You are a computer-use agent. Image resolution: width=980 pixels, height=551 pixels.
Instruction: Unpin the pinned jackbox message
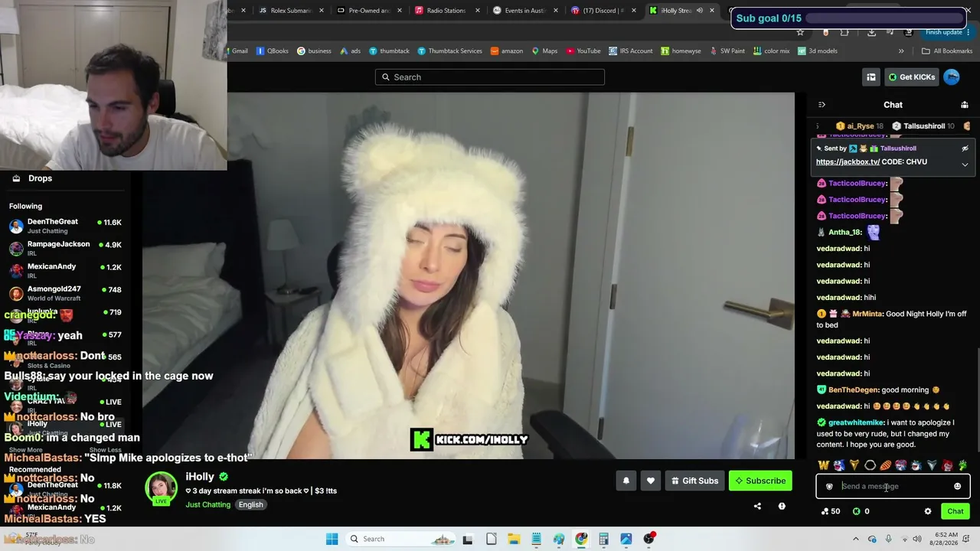click(x=965, y=148)
